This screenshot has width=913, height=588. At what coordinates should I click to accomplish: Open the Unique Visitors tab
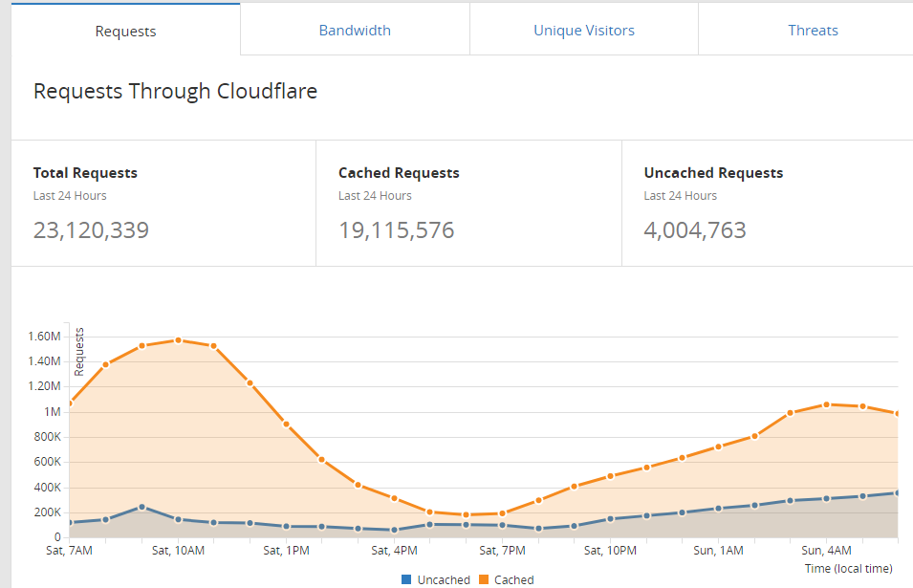click(x=583, y=30)
